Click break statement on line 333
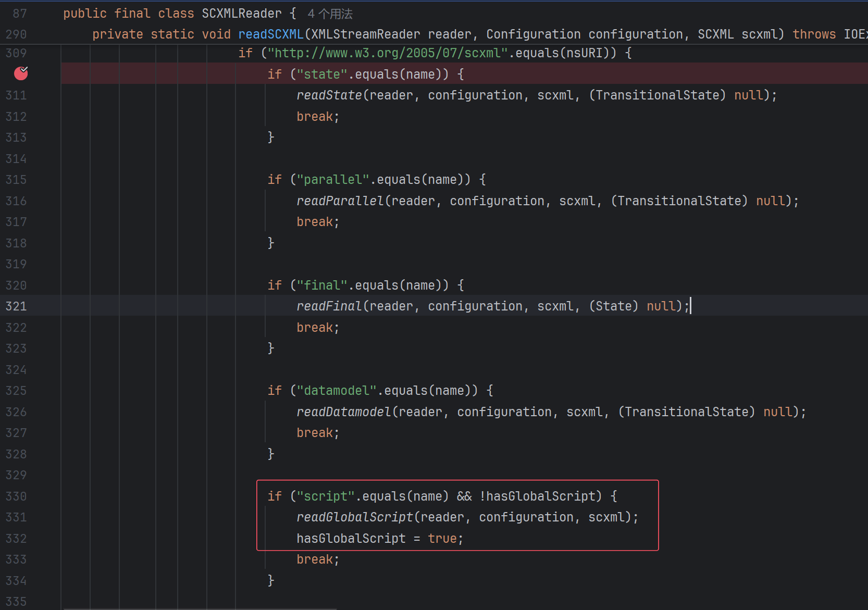 point(317,559)
